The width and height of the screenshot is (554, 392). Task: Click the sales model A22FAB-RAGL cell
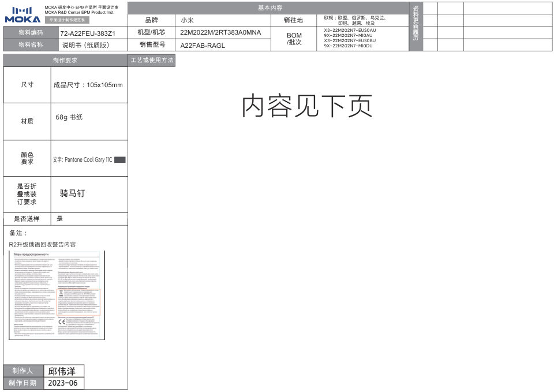tap(203, 45)
